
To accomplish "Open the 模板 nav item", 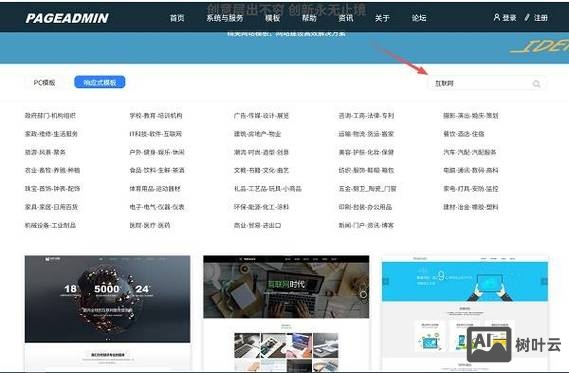I will [x=272, y=18].
